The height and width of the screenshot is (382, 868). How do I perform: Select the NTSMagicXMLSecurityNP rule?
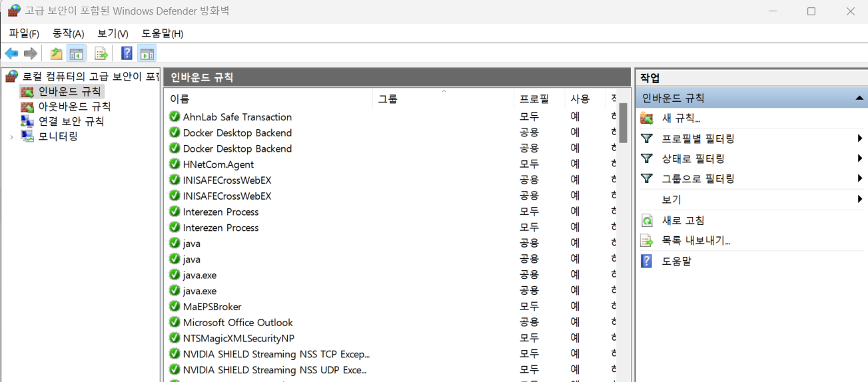pos(238,338)
